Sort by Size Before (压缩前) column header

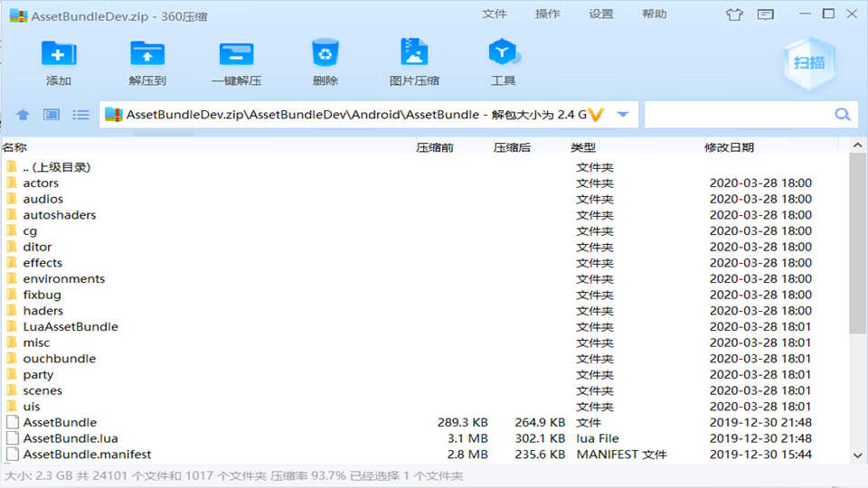tap(435, 147)
